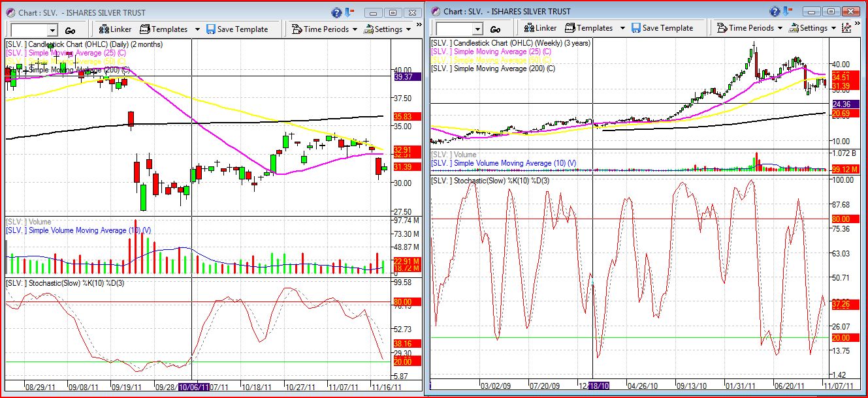Open Settings in the Daily chart toolbar

pyautogui.click(x=383, y=29)
